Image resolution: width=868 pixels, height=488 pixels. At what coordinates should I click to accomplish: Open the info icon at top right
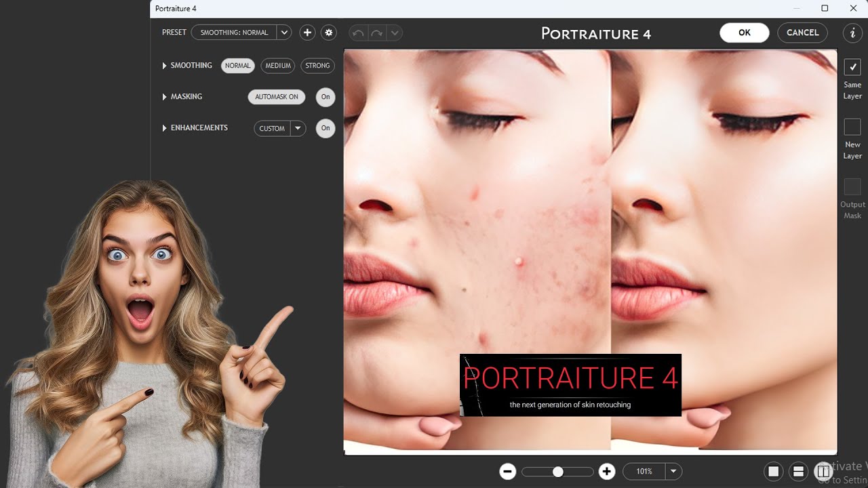[852, 33]
